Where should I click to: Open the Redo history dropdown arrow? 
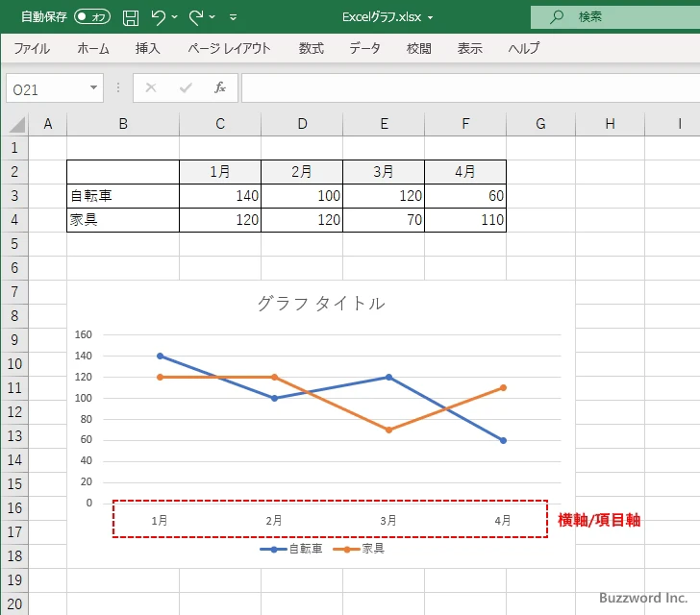(212, 17)
